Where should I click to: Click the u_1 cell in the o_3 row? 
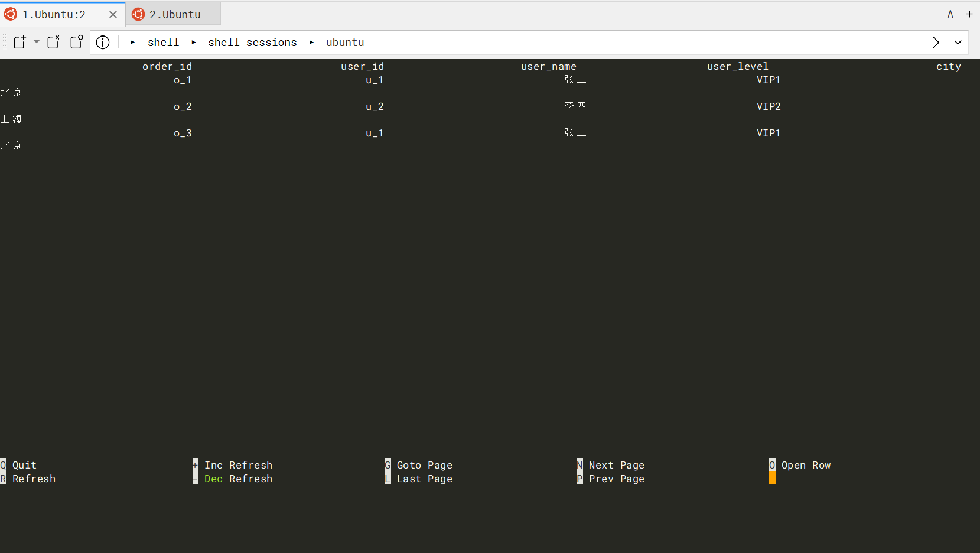(375, 133)
